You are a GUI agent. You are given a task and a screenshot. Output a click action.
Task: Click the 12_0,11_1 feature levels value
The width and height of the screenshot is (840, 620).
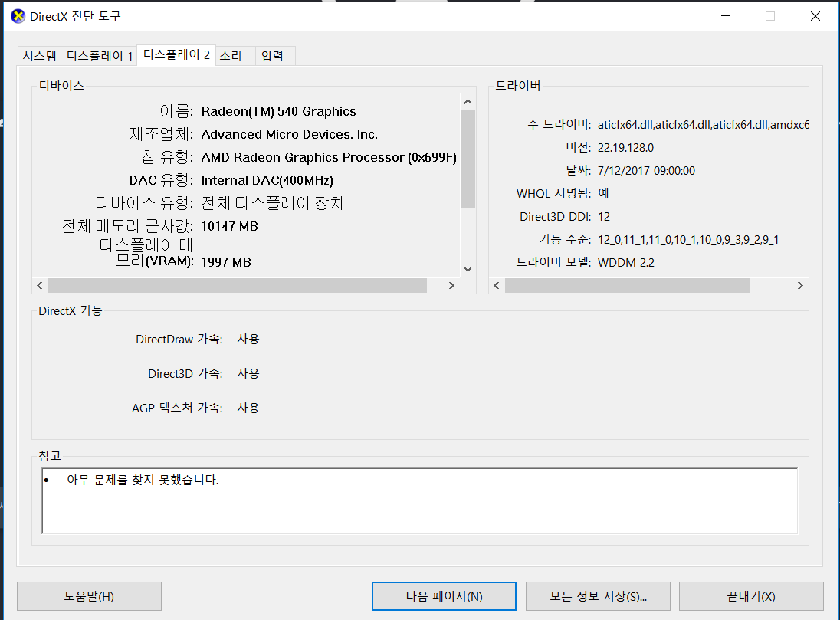coord(688,240)
